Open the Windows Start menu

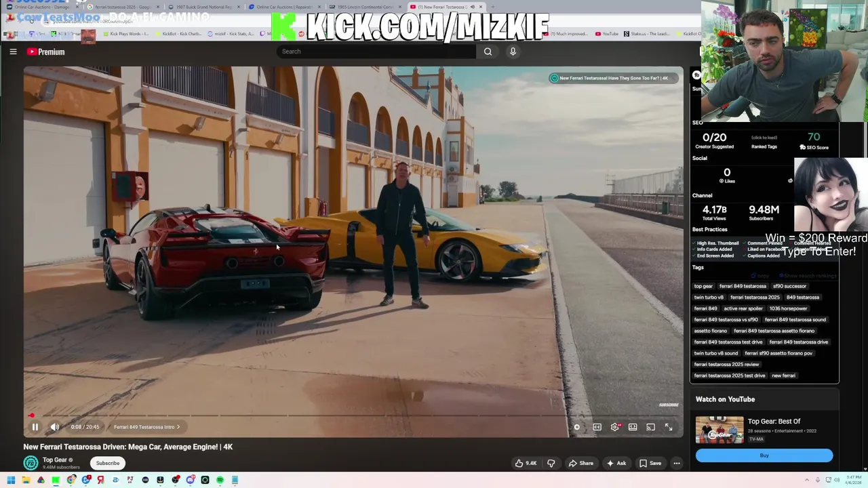coord(11,480)
